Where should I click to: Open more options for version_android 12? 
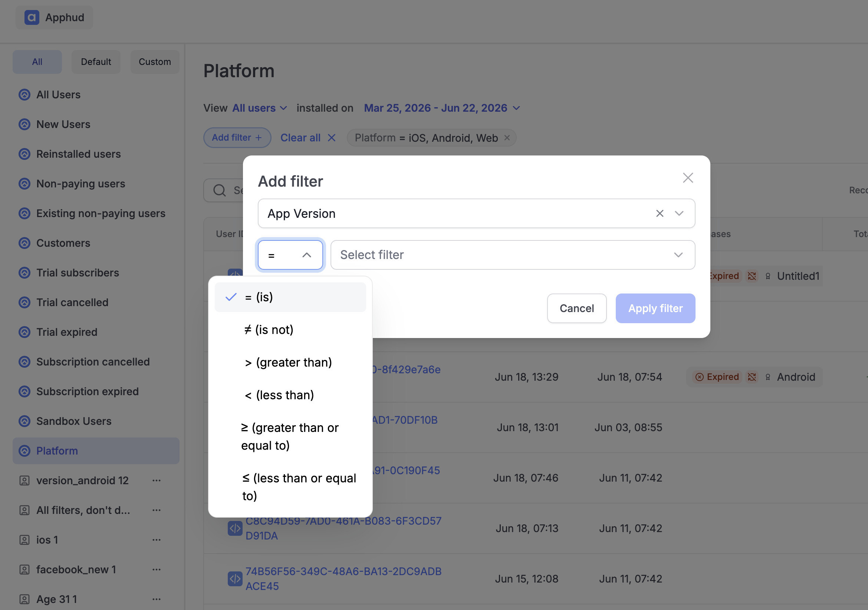(157, 481)
